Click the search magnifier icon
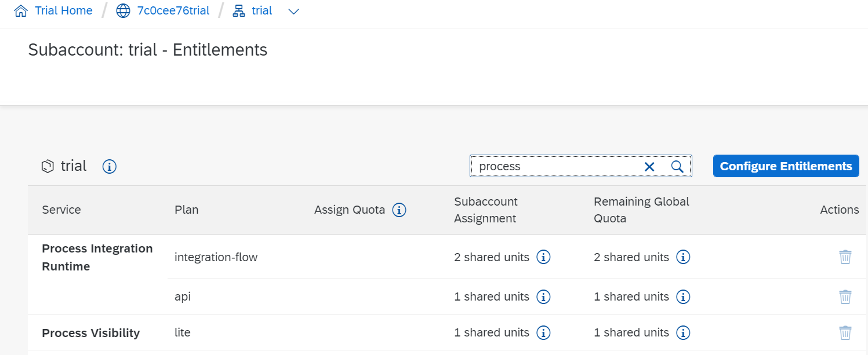Image resolution: width=868 pixels, height=355 pixels. 677,166
